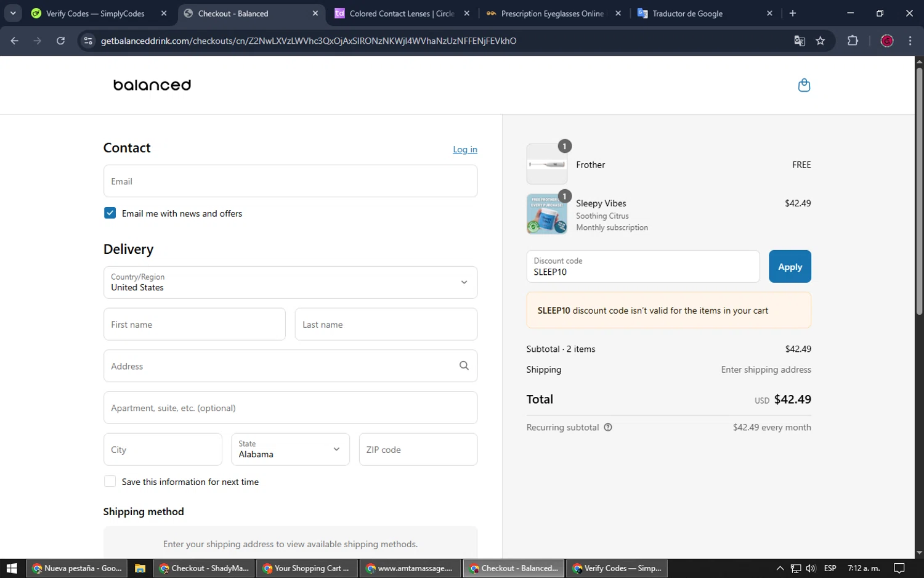Open the volume control in system tray
This screenshot has height=578, width=924.
click(811, 568)
